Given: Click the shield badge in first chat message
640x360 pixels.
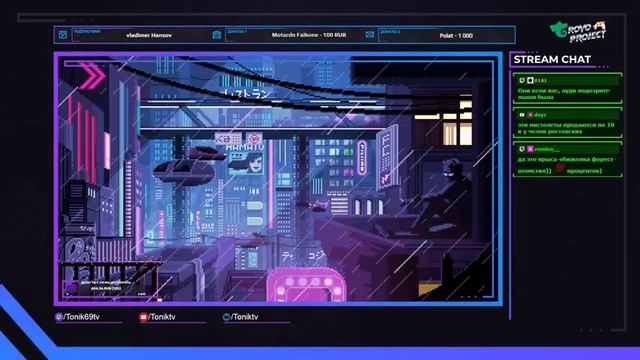Looking at the screenshot, I should coord(522,80).
